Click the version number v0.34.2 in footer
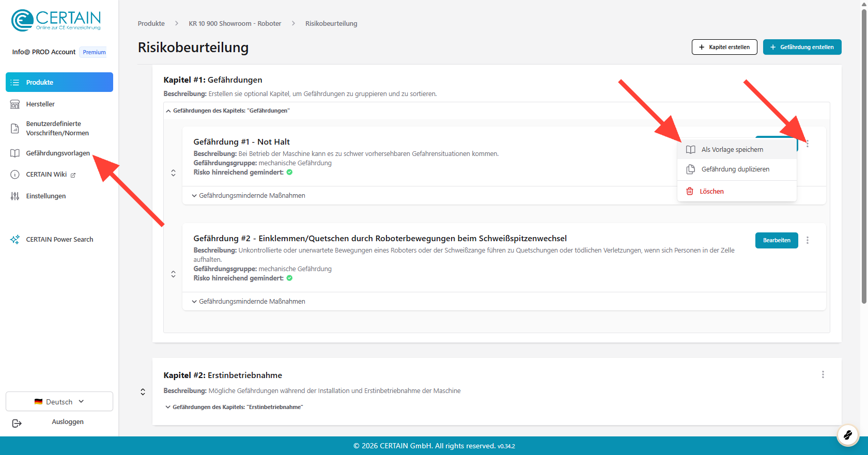Viewport: 868px width, 455px height. point(506,446)
